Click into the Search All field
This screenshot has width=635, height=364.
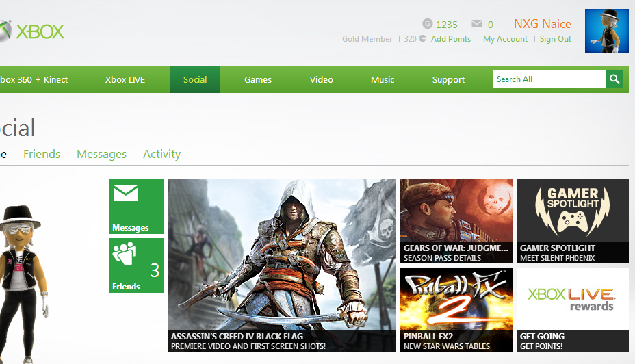pos(549,79)
